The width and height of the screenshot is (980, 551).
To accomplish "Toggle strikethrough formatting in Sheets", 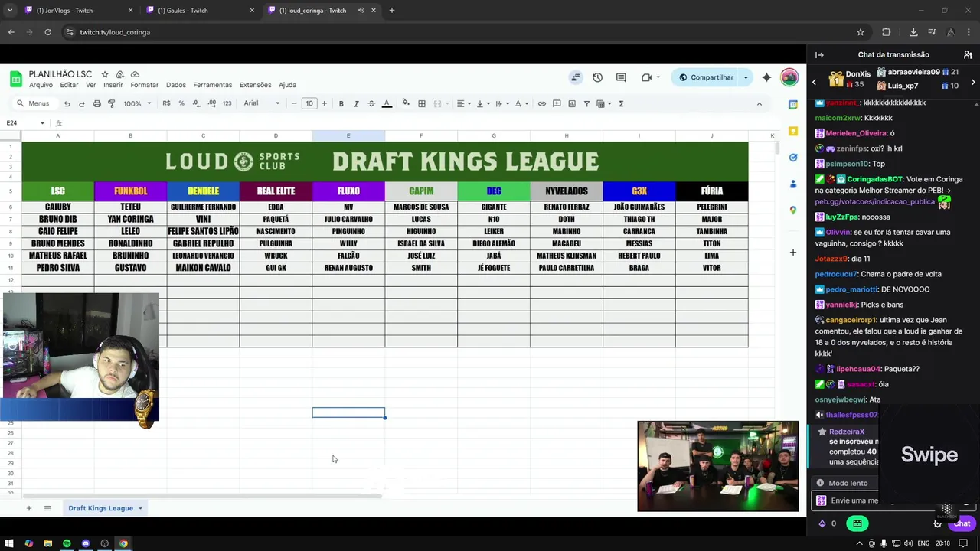I will tap(371, 103).
